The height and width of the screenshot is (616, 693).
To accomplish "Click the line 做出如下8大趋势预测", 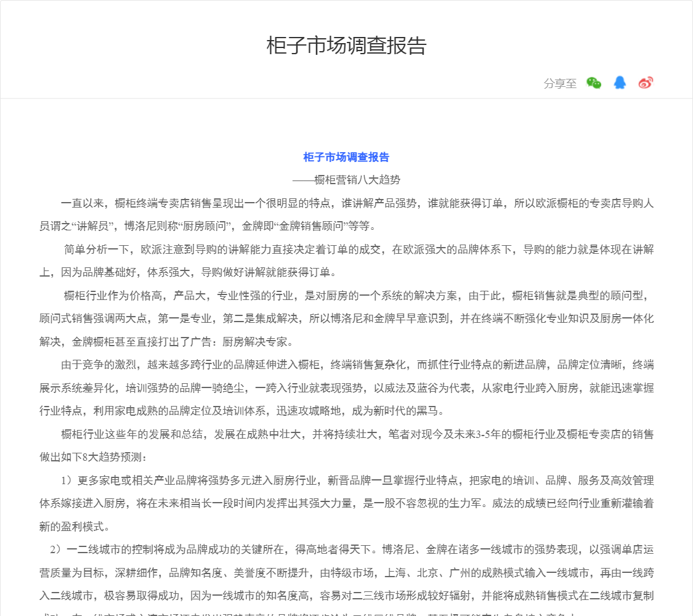I will [x=93, y=457].
